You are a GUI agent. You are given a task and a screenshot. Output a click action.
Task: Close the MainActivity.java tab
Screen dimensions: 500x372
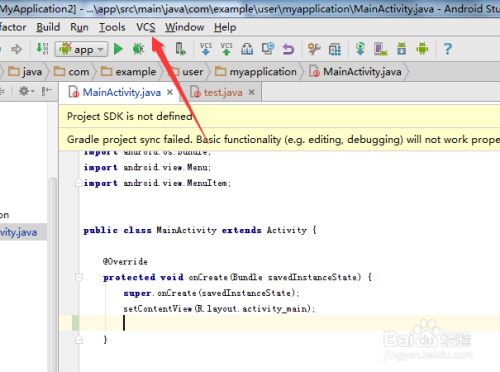170,92
